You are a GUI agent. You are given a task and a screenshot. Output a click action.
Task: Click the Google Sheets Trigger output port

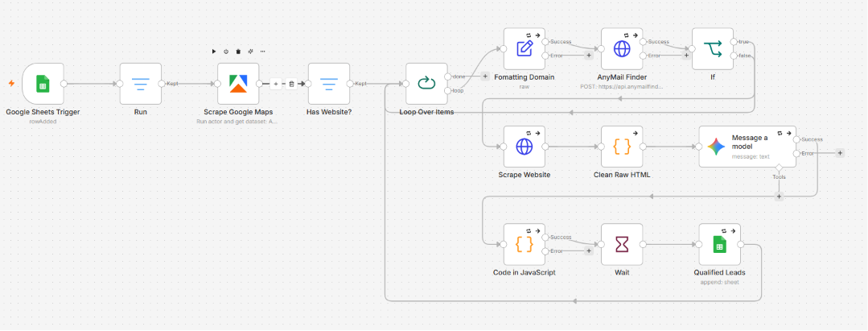(64, 84)
